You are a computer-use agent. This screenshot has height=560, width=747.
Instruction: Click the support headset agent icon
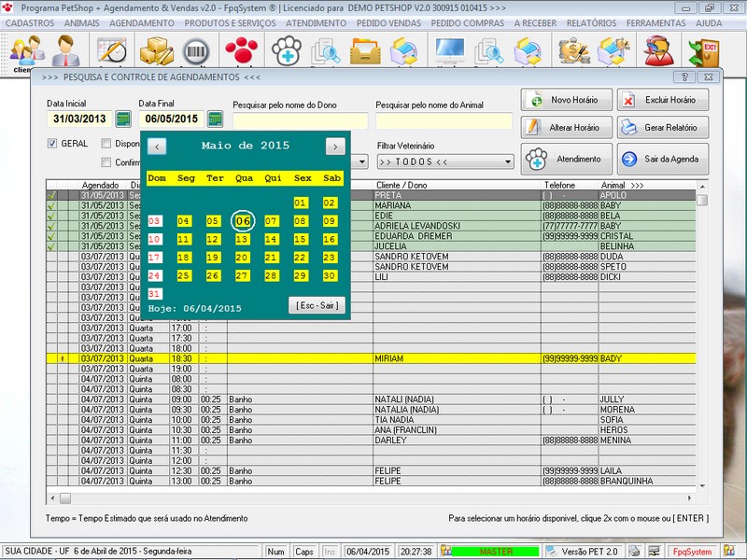point(659,51)
